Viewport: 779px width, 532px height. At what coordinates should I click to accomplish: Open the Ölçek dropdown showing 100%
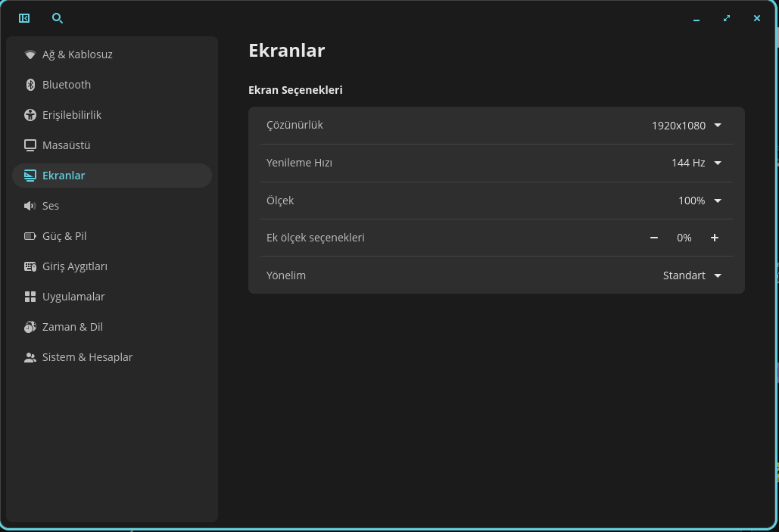pos(700,201)
